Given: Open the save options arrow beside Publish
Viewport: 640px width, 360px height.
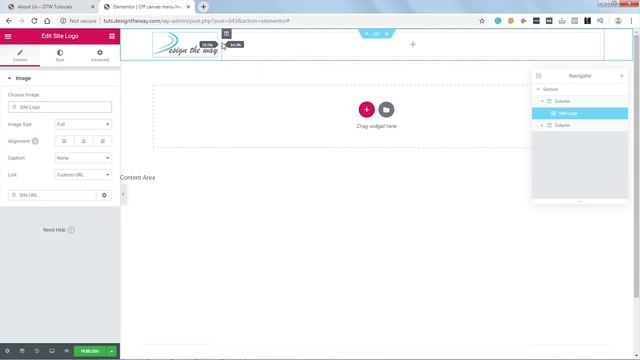Looking at the screenshot, I should coord(111,351).
